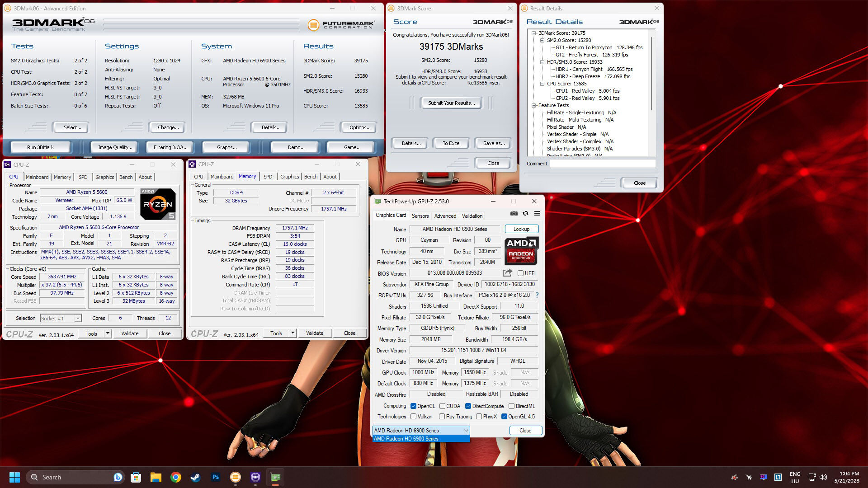Collapse the HDR/SM3.0 Score tree node
The height and width of the screenshot is (488, 868).
click(542, 62)
